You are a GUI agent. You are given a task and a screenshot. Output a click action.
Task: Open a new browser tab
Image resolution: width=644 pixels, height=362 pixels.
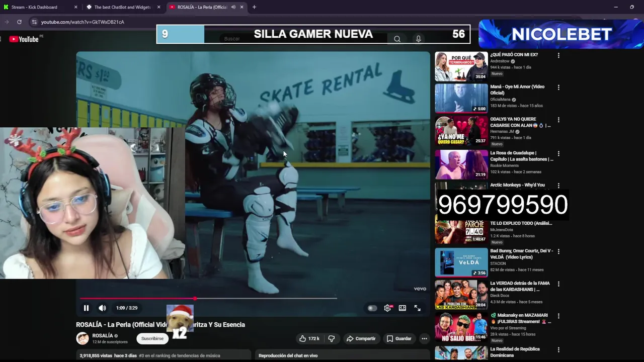tap(254, 7)
